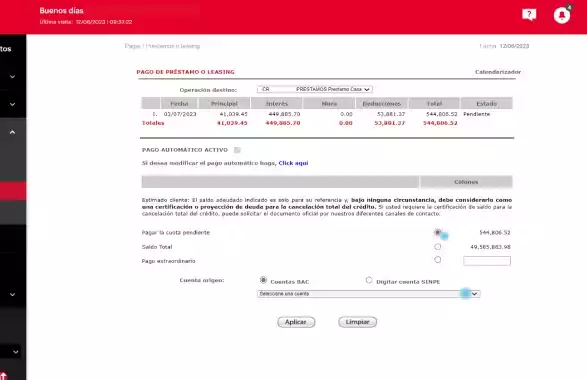Open the 'Seleccione una cuenta' dropdown
This screenshot has width=587, height=380.
[x=368, y=294]
